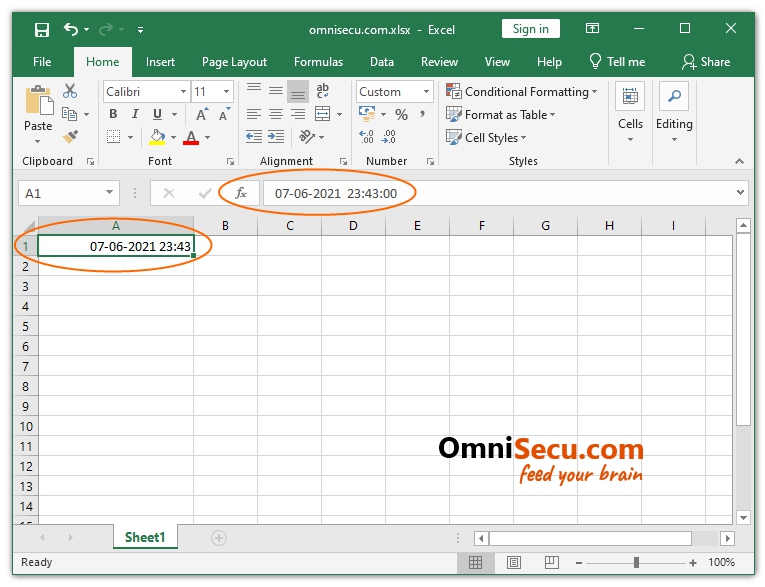Screen dimensions: 765x587
Task: Toggle Align Left
Action: point(254,114)
